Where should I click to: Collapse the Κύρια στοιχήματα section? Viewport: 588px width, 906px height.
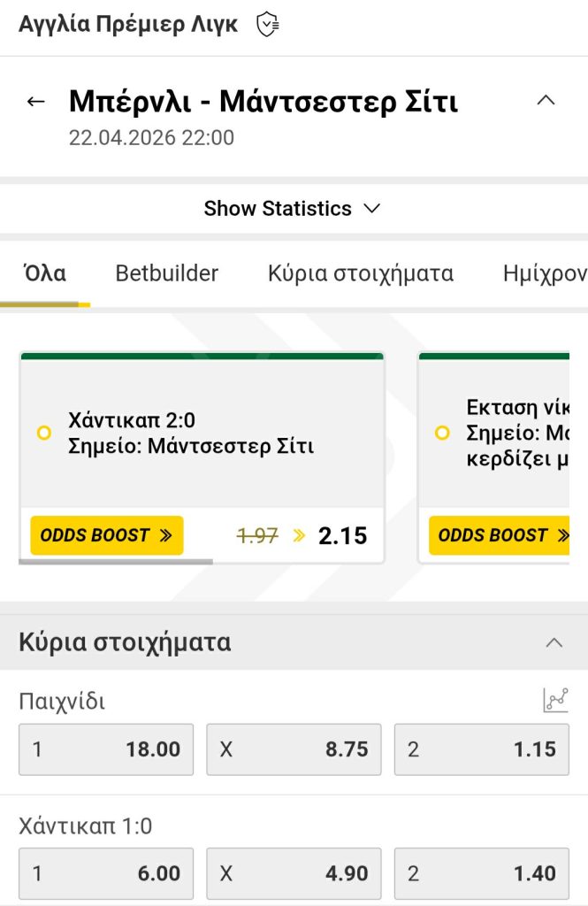coord(554,641)
